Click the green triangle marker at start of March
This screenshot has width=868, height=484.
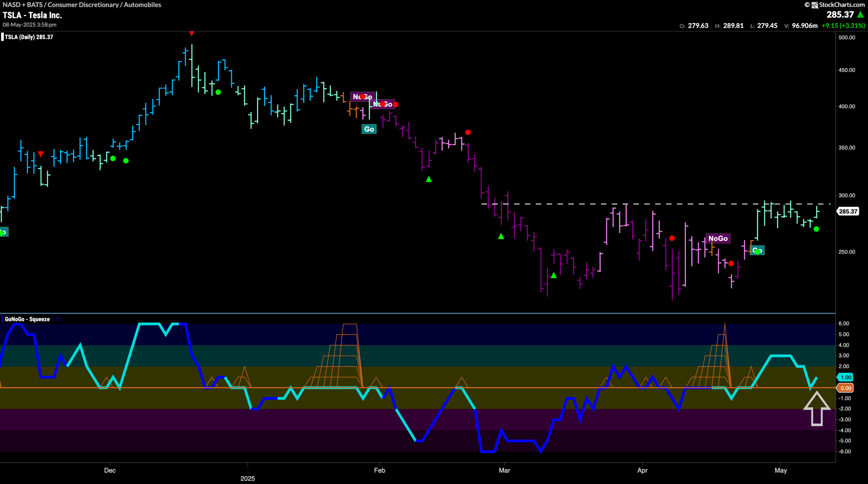(501, 236)
